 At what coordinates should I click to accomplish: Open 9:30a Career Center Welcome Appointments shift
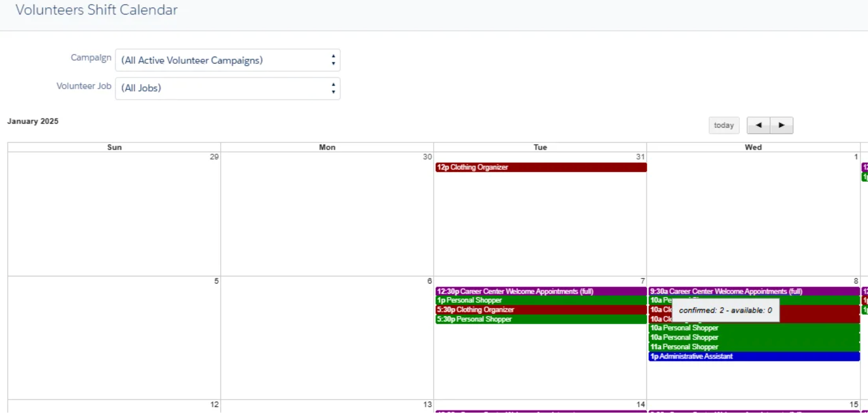point(754,292)
